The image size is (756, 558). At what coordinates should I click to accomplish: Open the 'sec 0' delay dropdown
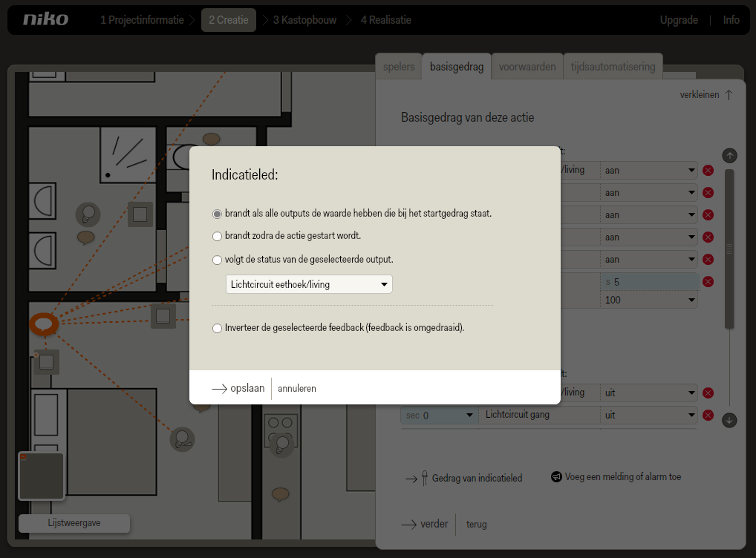pos(439,416)
